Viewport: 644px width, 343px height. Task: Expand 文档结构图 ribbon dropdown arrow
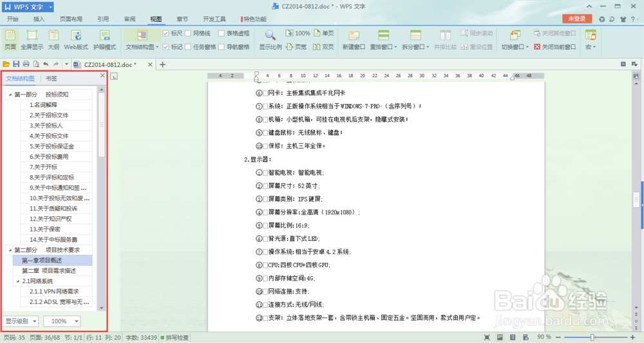(157, 47)
